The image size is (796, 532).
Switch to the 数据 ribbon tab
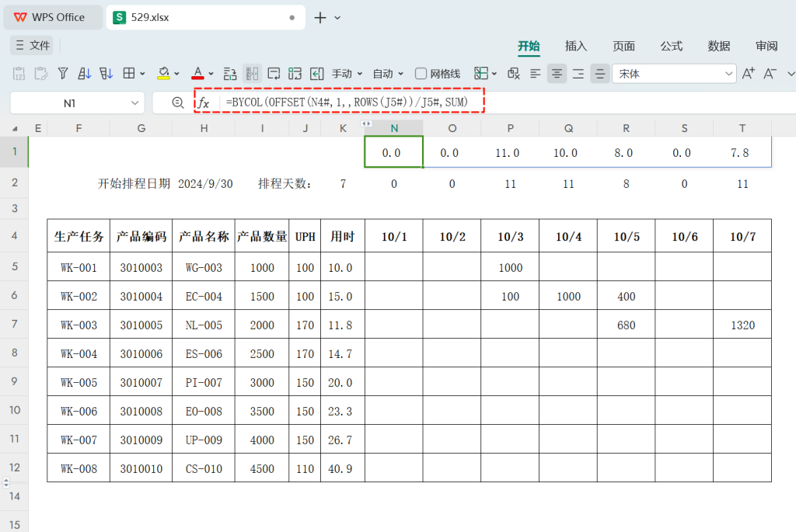click(x=719, y=46)
